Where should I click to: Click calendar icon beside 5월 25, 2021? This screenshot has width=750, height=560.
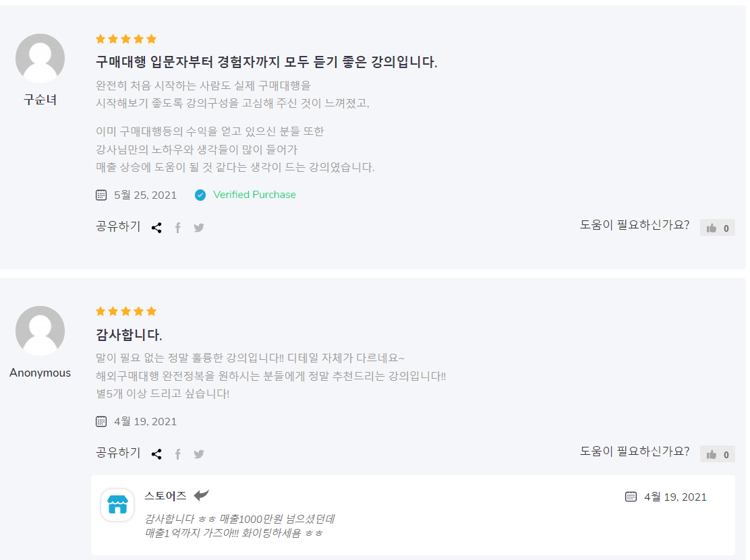(101, 195)
